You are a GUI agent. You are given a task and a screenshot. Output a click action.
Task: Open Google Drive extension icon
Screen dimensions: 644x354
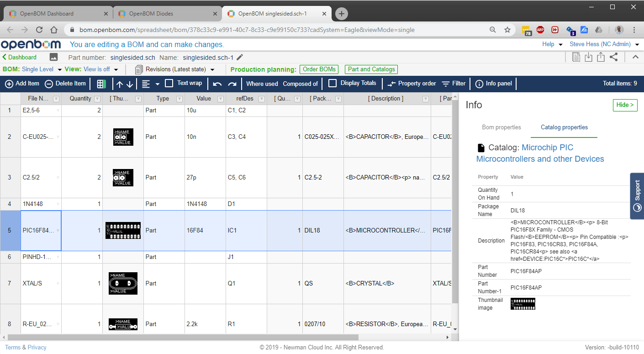click(x=598, y=30)
